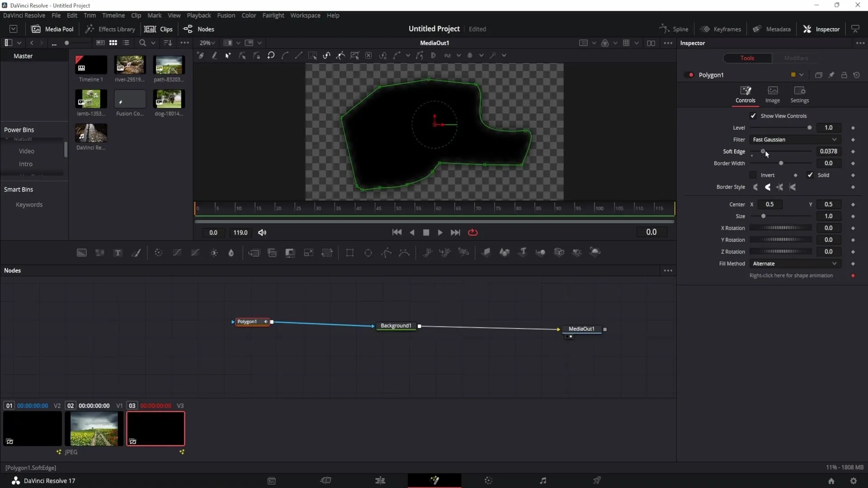The image size is (868, 488).
Task: Drag the Soft Edge slider value
Action: (763, 151)
